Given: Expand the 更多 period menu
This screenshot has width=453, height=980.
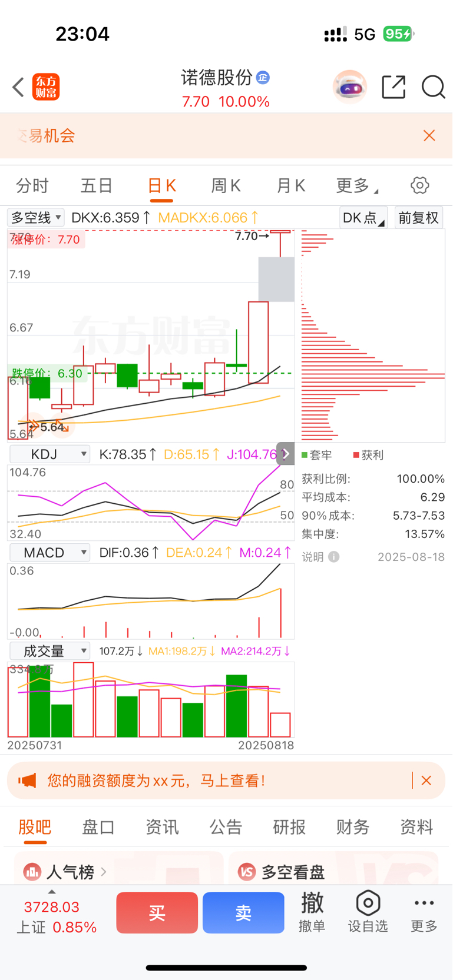Looking at the screenshot, I should 357,186.
